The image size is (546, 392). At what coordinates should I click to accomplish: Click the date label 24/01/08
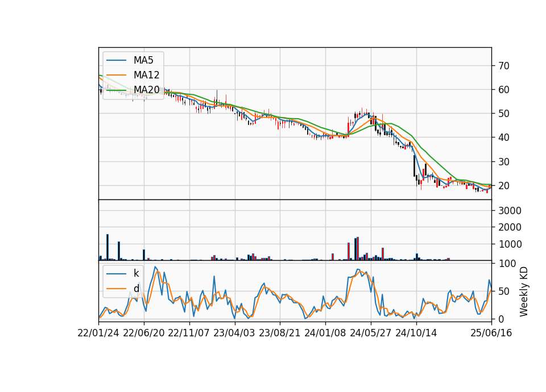point(325,333)
